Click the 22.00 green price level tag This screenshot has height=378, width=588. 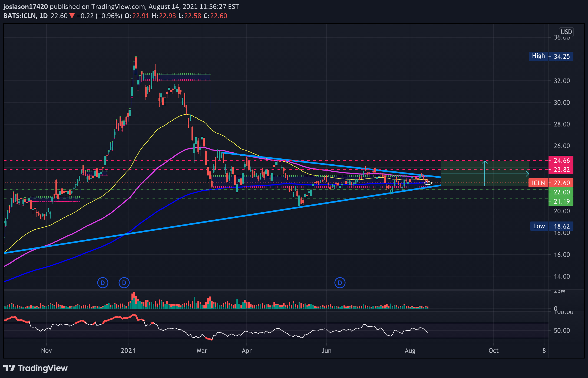(561, 192)
